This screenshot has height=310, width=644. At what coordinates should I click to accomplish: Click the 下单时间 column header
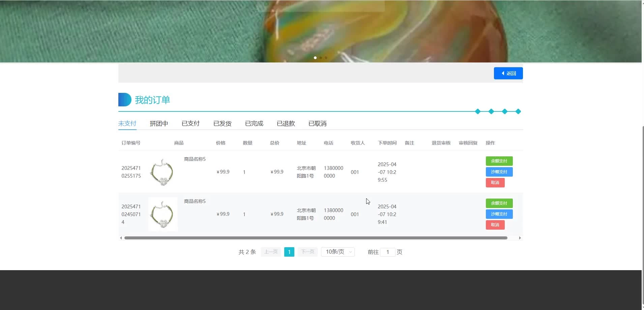click(387, 143)
